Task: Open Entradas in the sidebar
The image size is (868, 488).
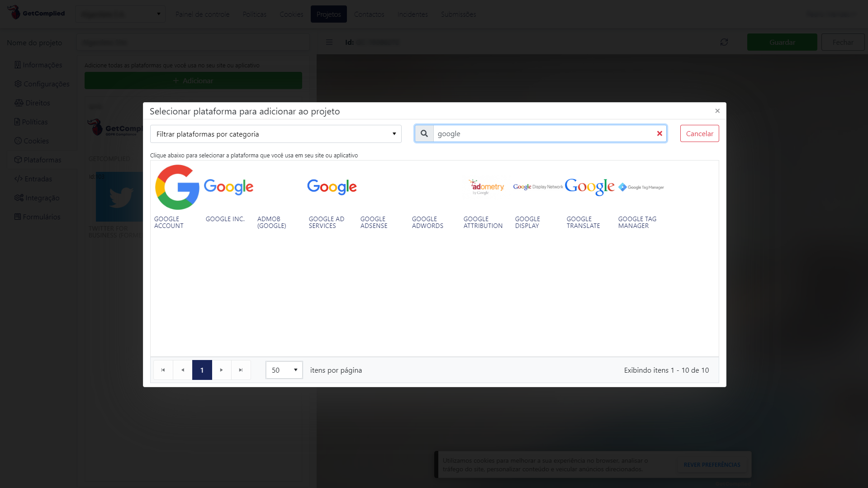Action: point(33,179)
